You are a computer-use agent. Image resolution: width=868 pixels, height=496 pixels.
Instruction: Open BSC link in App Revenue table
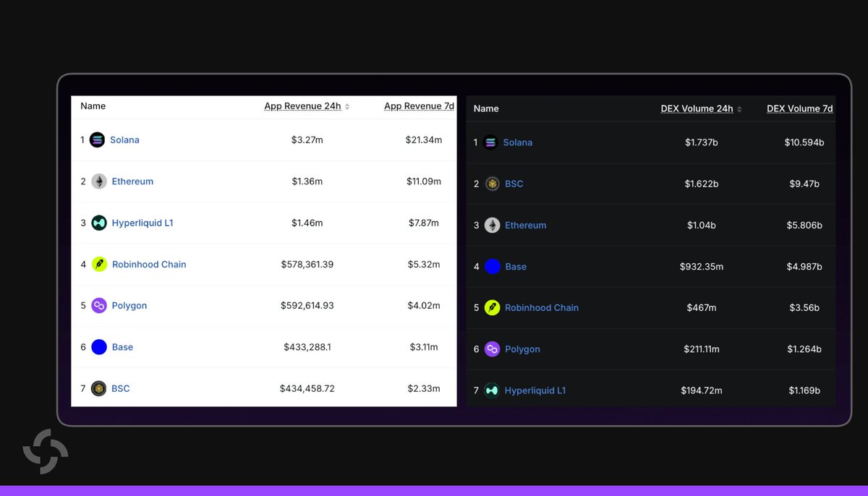point(121,388)
